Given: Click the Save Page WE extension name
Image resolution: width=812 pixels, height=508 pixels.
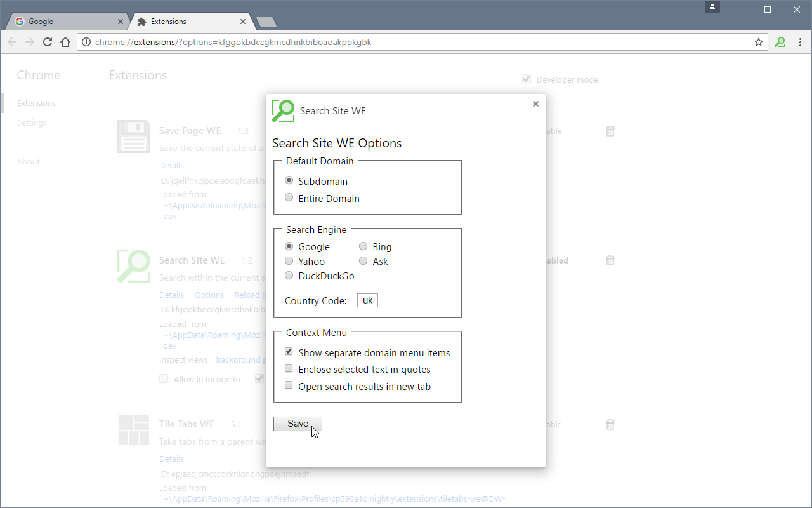Looking at the screenshot, I should point(190,131).
